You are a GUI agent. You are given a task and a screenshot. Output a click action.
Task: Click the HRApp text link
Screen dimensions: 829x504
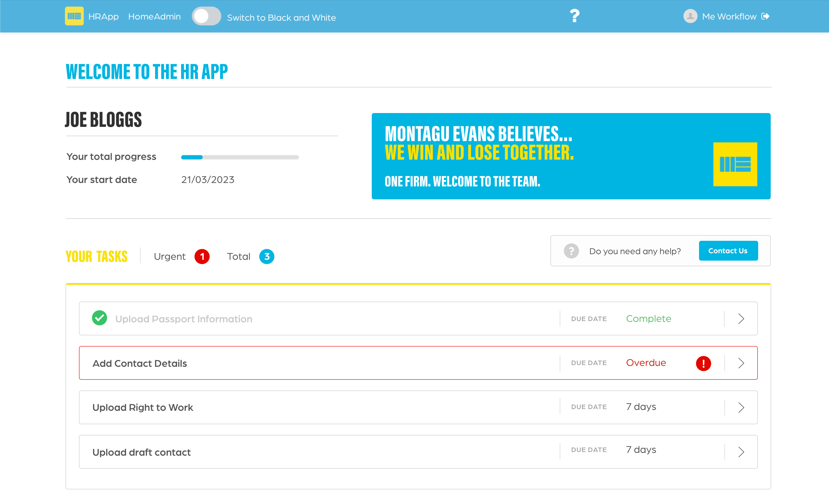tap(103, 16)
